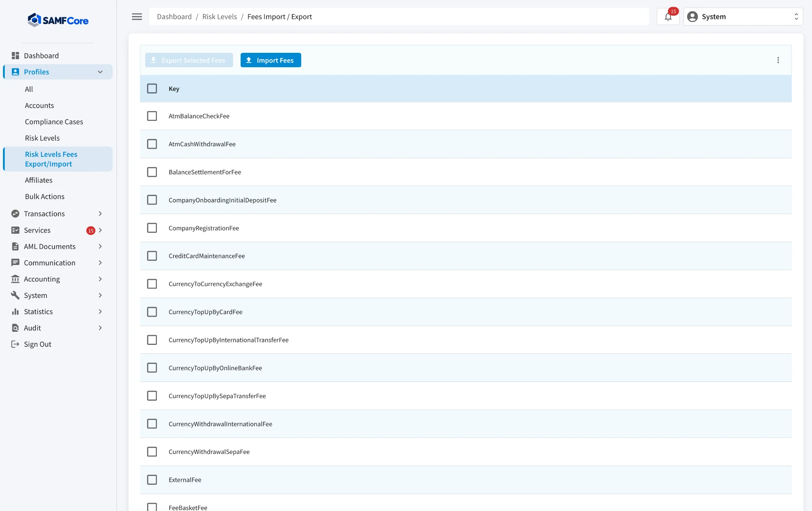The image size is (812, 511).
Task: Open the notifications bell
Action: (x=668, y=16)
